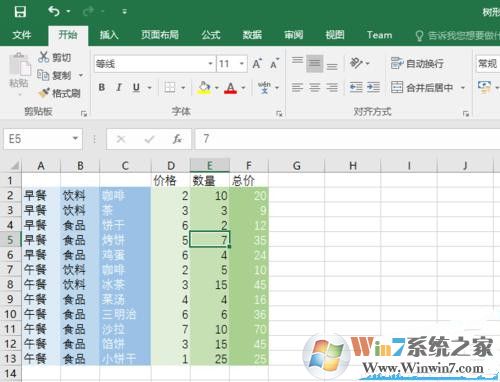Click the 粘贴 paste icon

pos(19,64)
